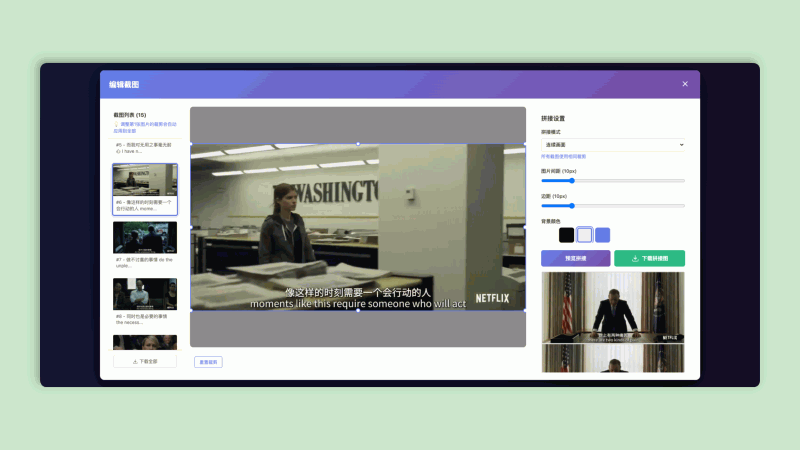Click the blue hint text under mode dropdown

(564, 157)
